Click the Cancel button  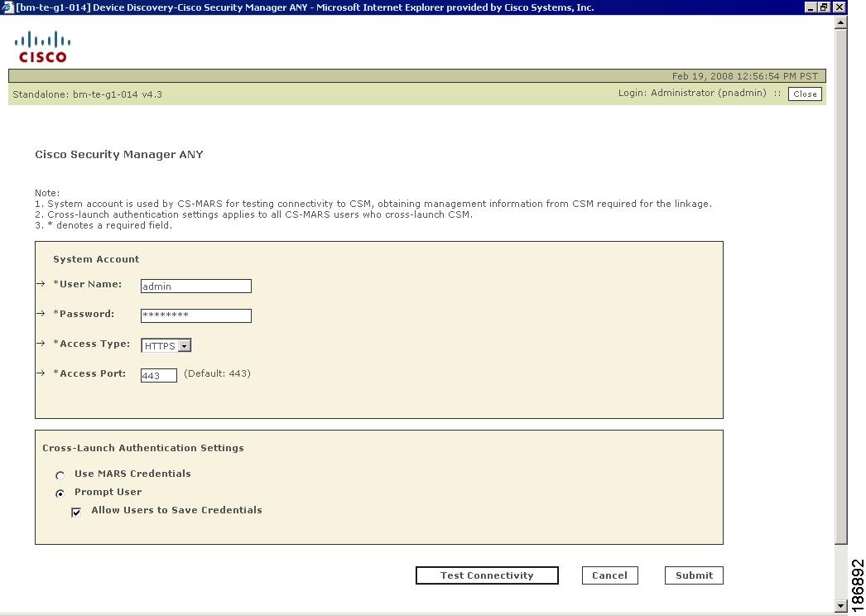pos(609,575)
